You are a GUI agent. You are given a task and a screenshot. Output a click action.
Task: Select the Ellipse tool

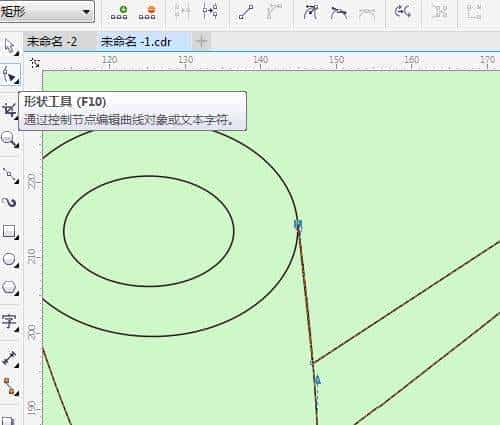(x=10, y=260)
